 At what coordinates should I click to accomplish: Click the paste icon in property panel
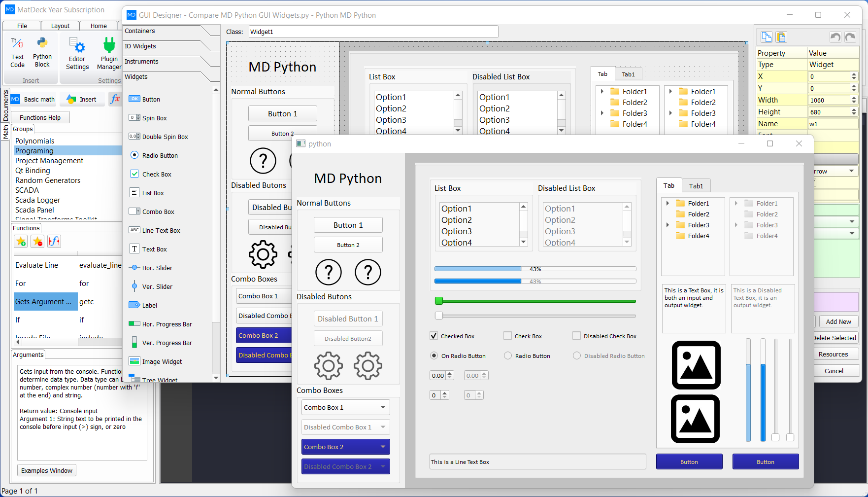(781, 37)
